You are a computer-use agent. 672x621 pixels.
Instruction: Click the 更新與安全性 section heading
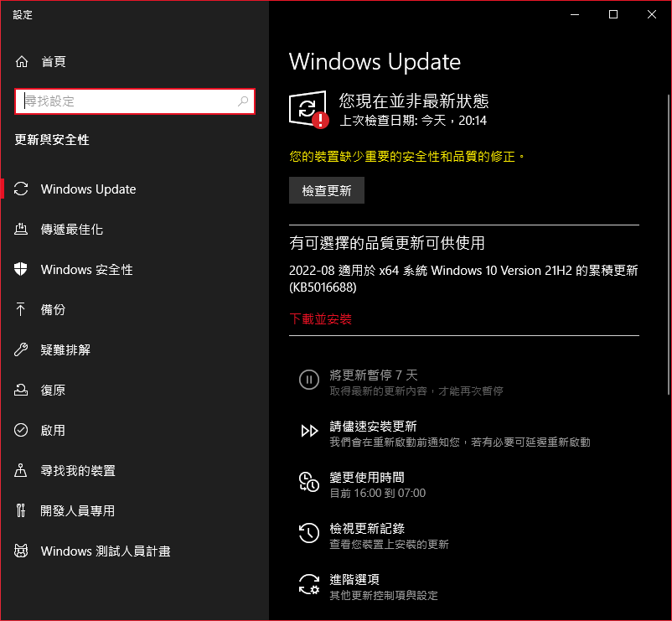52,140
